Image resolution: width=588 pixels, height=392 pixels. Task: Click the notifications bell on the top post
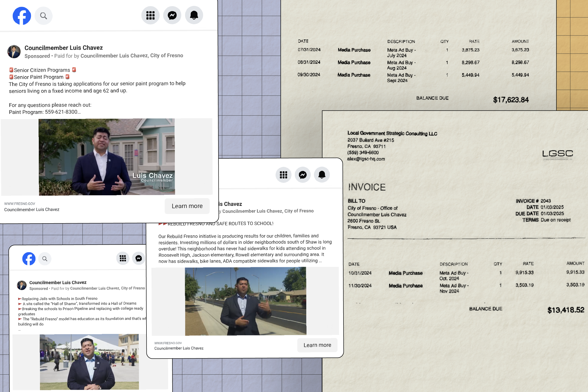click(x=194, y=15)
